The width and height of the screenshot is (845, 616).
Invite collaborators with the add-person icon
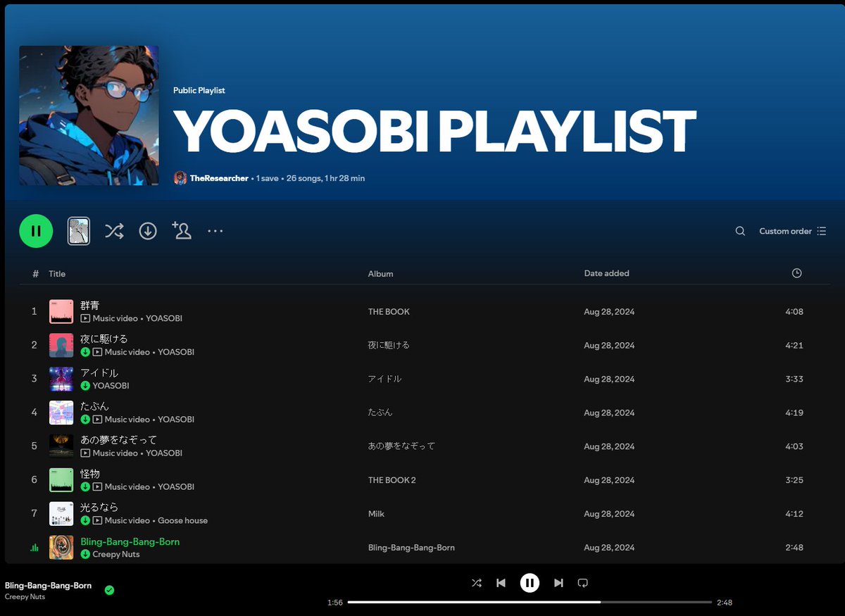182,230
